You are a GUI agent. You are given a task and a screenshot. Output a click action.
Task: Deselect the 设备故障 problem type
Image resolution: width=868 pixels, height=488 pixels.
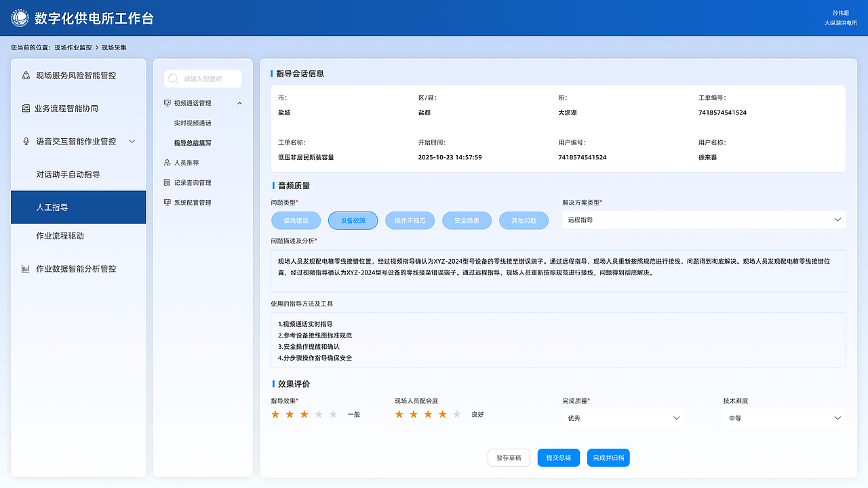click(353, 220)
